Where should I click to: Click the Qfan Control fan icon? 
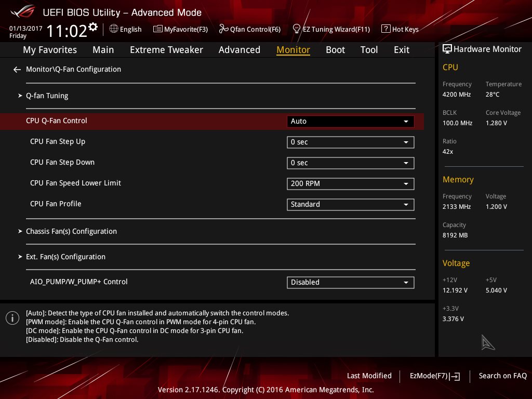tap(223, 29)
